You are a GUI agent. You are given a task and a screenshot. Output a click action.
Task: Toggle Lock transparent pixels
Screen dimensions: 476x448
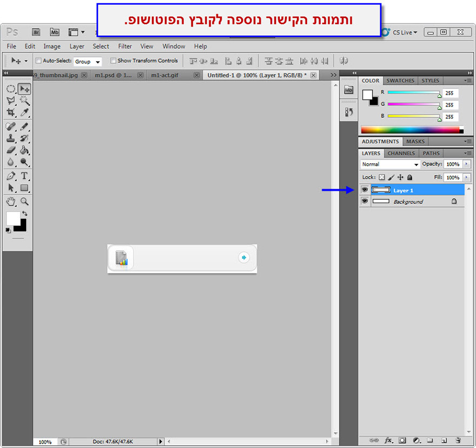pyautogui.click(x=381, y=177)
